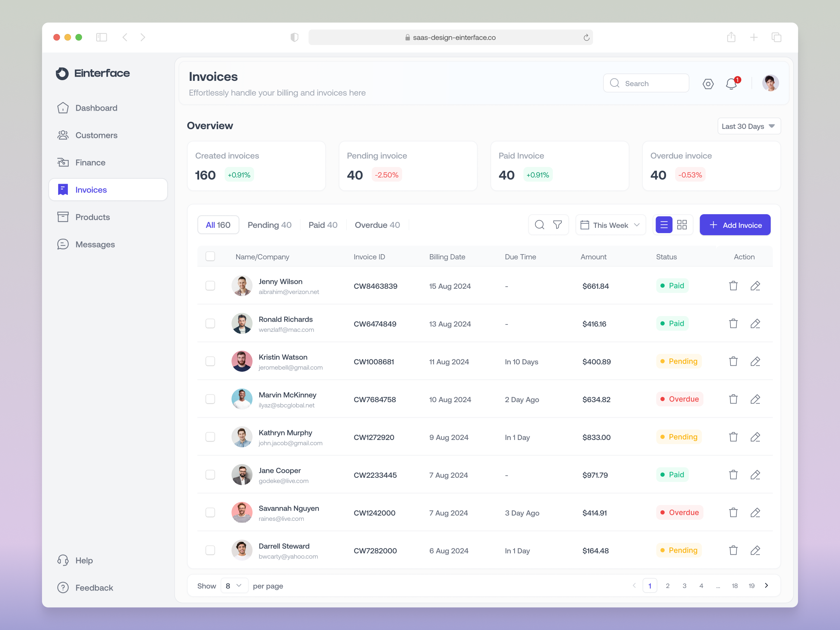Switch to grid view layout

click(682, 225)
